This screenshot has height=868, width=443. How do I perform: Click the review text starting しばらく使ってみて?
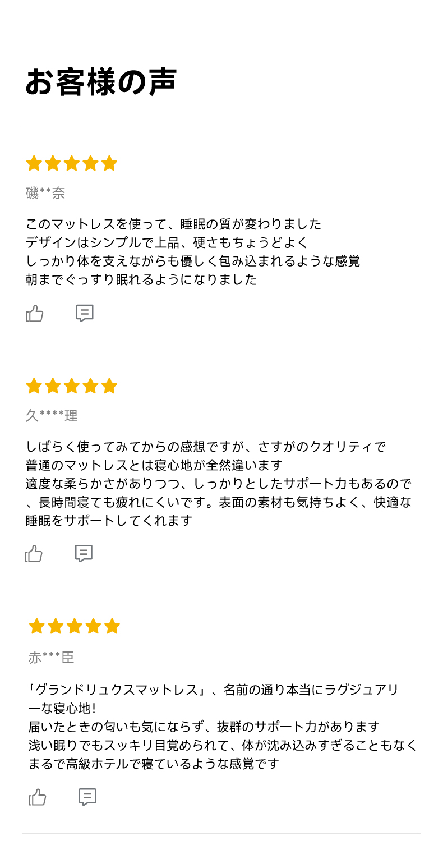tap(219, 483)
